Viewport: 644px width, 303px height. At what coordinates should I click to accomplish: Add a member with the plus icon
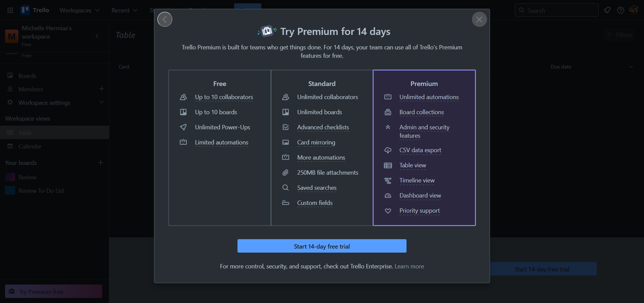tap(102, 89)
